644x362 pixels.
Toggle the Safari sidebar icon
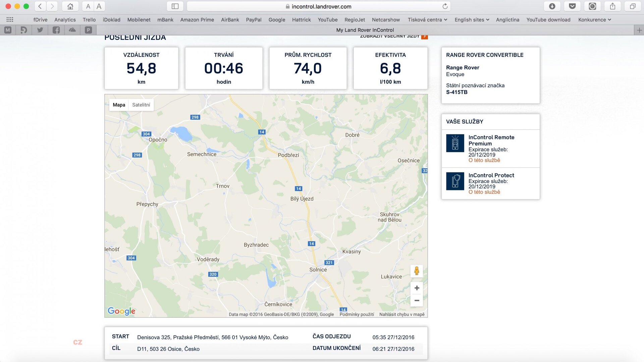175,6
